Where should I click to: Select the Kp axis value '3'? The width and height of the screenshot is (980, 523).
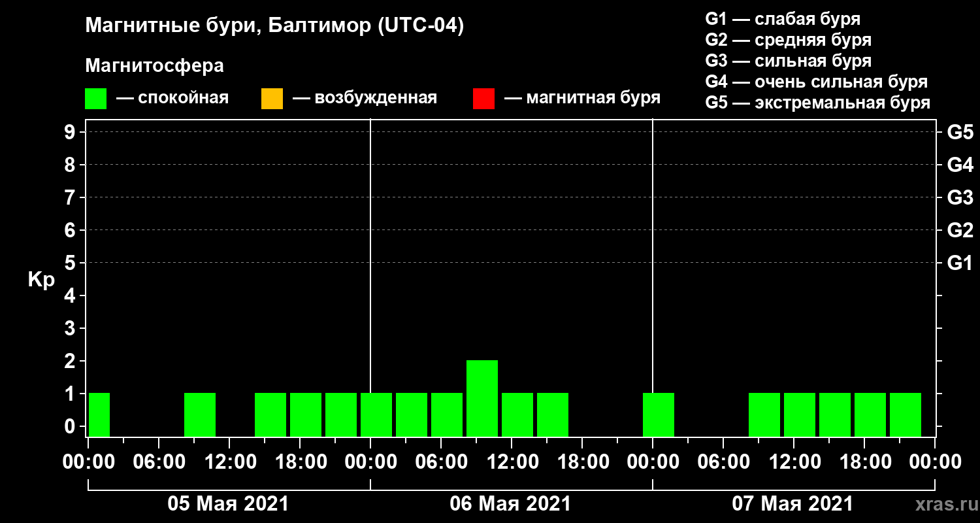tap(71, 329)
